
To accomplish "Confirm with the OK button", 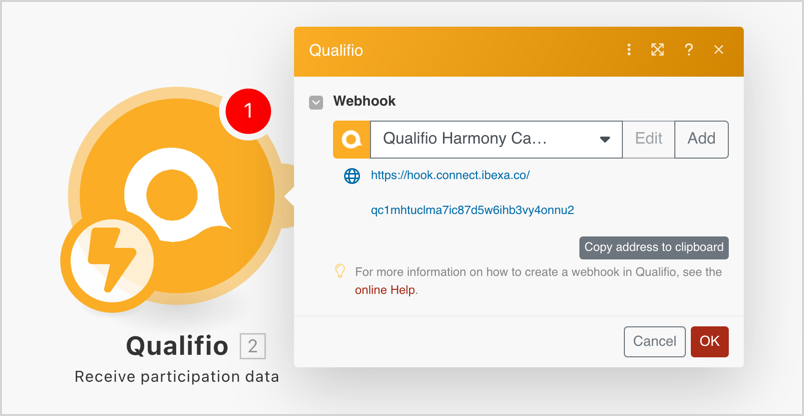I will [x=709, y=341].
